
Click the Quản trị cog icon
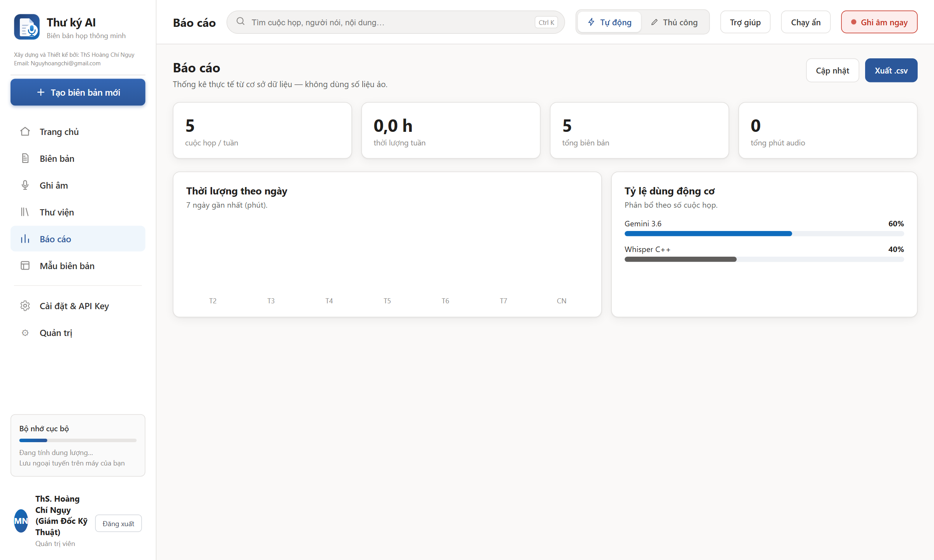point(25,332)
